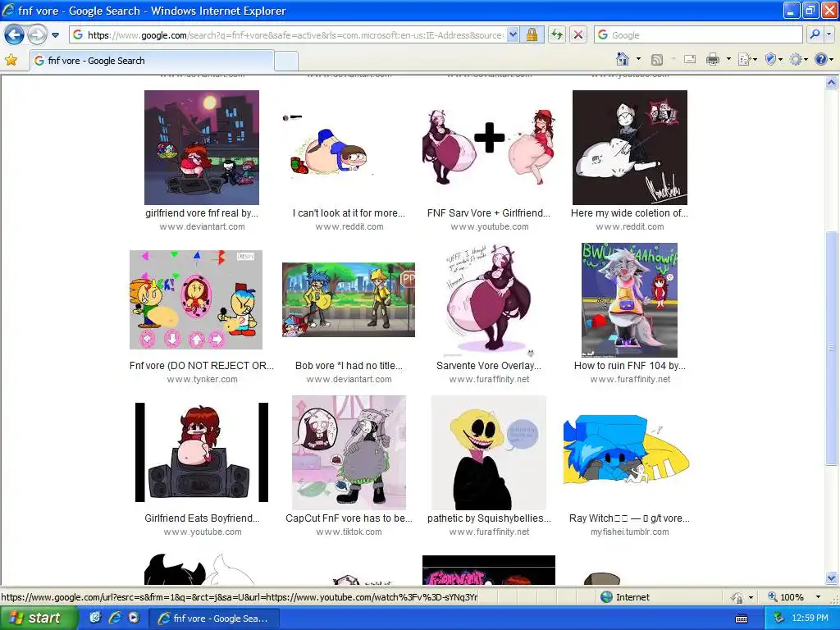Open the Recent Pages dropdown arrow

55,35
